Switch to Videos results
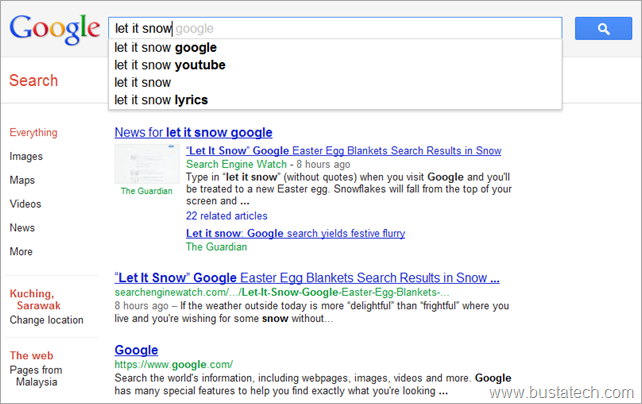 coord(25,204)
